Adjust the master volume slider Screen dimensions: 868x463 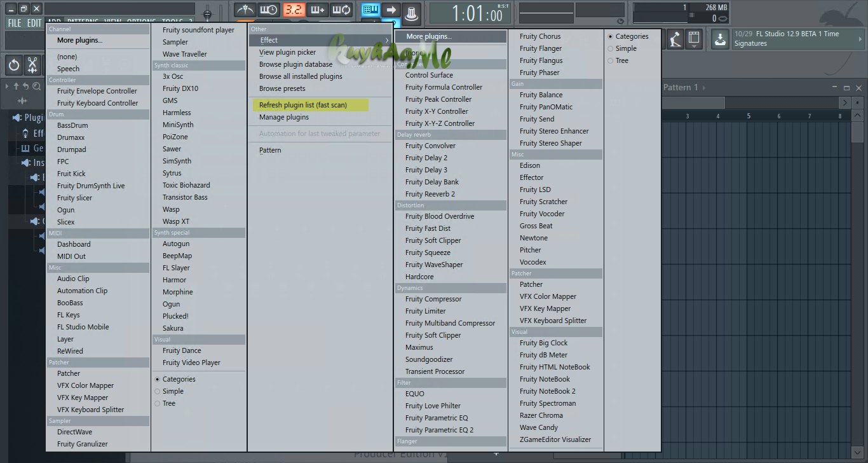coord(207,13)
